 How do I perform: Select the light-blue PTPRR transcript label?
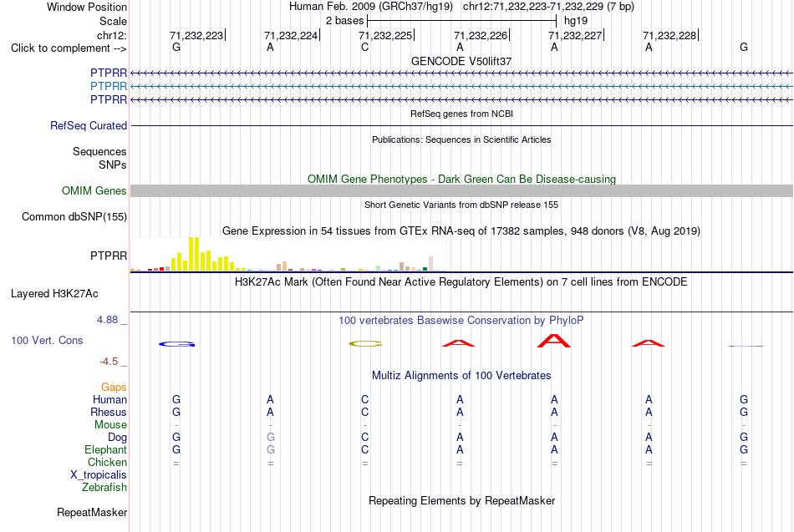click(x=109, y=87)
